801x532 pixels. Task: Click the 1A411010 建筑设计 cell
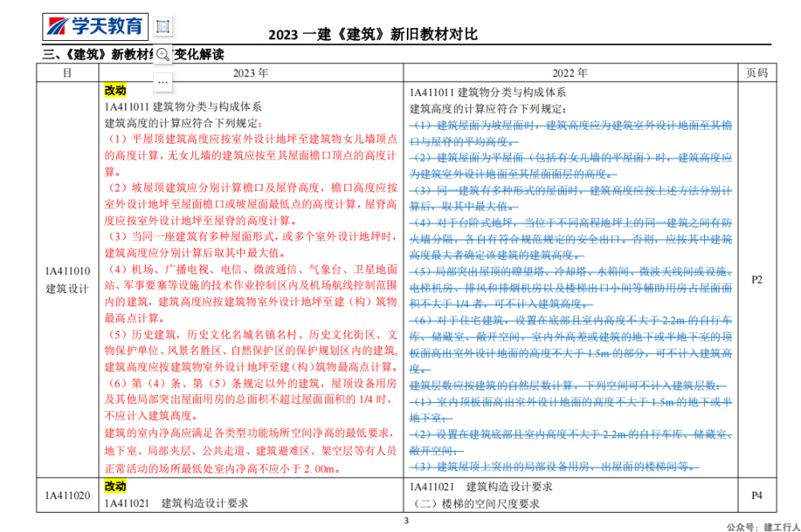[67, 280]
